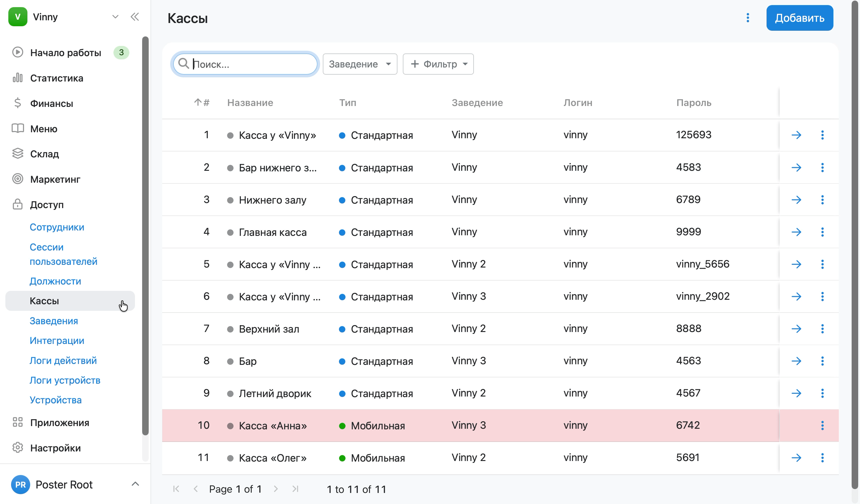The image size is (860, 504).
Task: Open arrow for Касса «Олег» row
Action: point(796,458)
